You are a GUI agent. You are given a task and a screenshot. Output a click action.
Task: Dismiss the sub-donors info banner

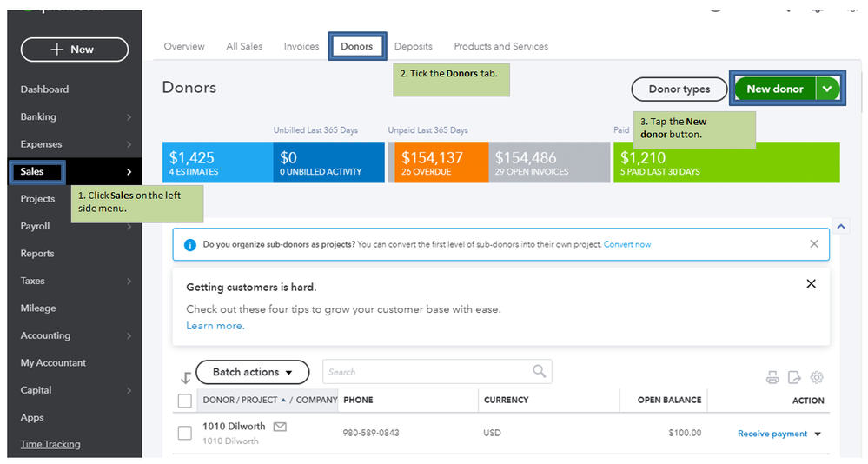pos(814,244)
